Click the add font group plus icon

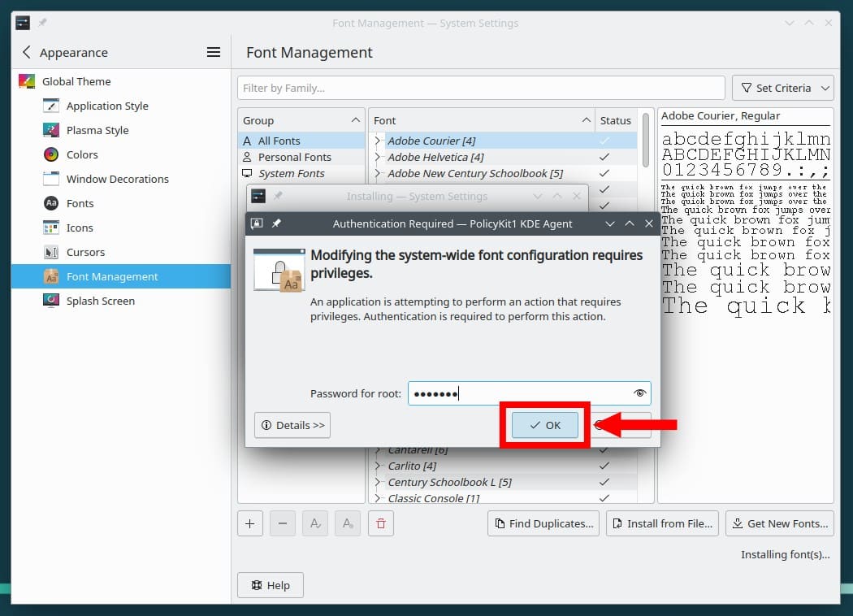(249, 523)
